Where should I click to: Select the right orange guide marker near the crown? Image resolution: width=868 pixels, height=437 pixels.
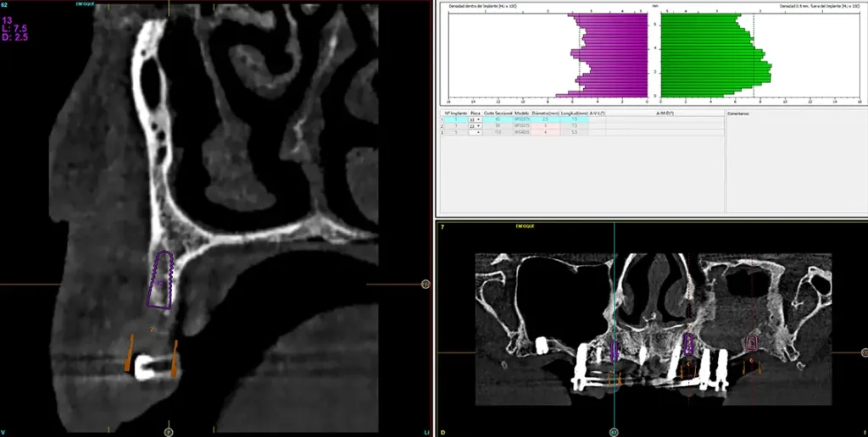[175, 358]
